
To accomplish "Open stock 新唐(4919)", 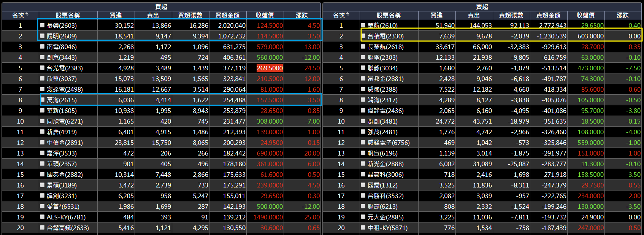I will 62,132.
